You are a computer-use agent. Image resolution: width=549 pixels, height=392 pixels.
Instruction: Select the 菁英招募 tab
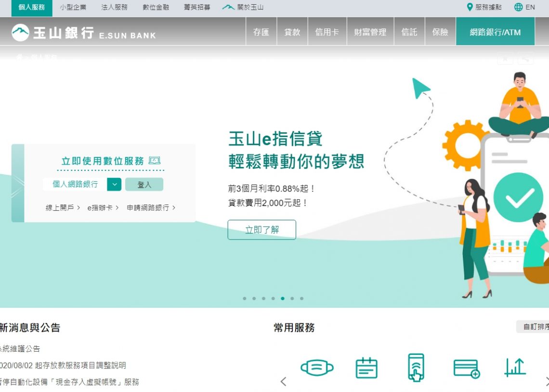click(197, 7)
